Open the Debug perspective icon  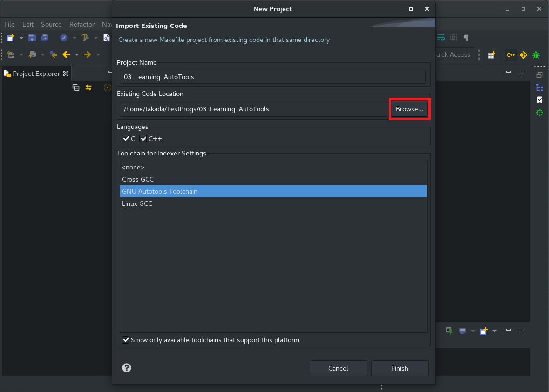click(x=536, y=54)
